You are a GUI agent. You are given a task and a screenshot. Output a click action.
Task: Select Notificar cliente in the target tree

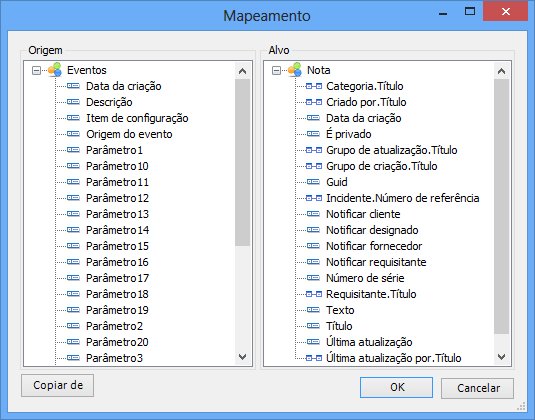(363, 214)
